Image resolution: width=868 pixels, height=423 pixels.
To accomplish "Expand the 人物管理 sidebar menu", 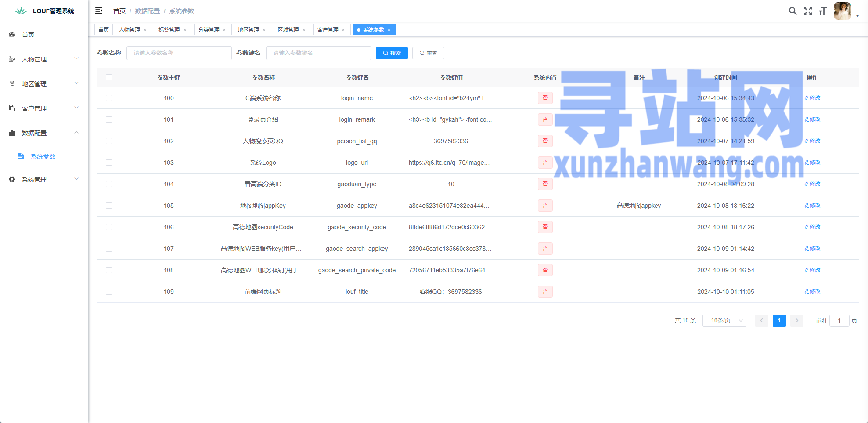I will tap(43, 59).
